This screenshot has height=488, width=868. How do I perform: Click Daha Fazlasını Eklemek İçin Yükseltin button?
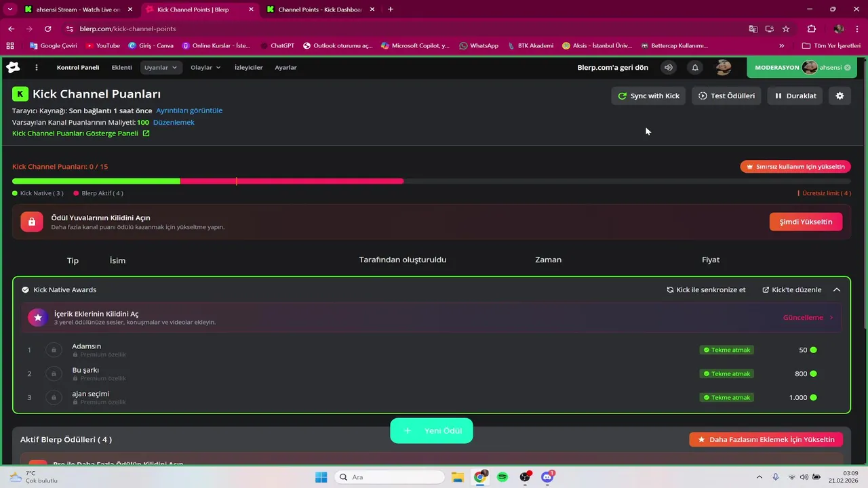click(x=766, y=439)
